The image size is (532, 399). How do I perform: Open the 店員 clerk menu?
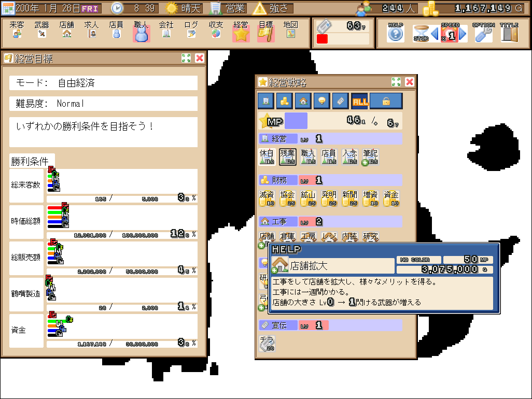click(116, 30)
